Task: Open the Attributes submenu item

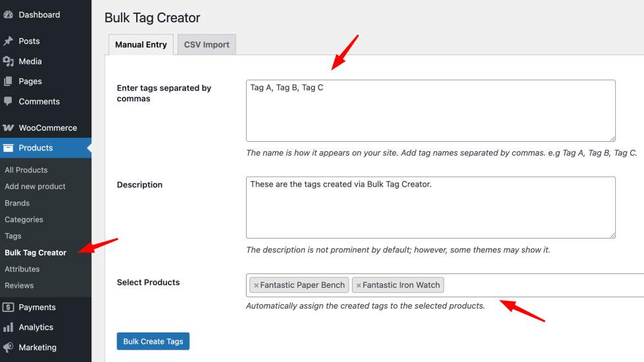Action: point(22,269)
